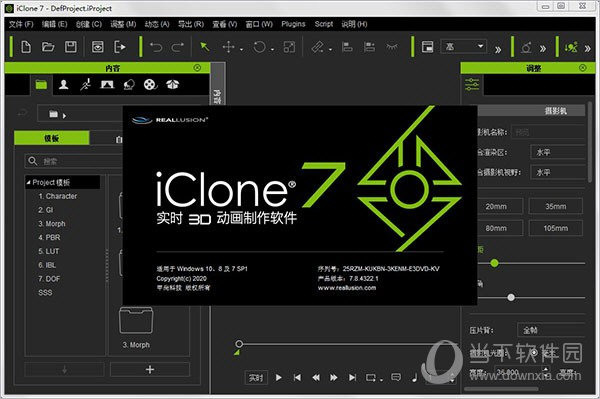Click the link/attach tool icon
This screenshot has height=399, width=600.
click(x=317, y=47)
